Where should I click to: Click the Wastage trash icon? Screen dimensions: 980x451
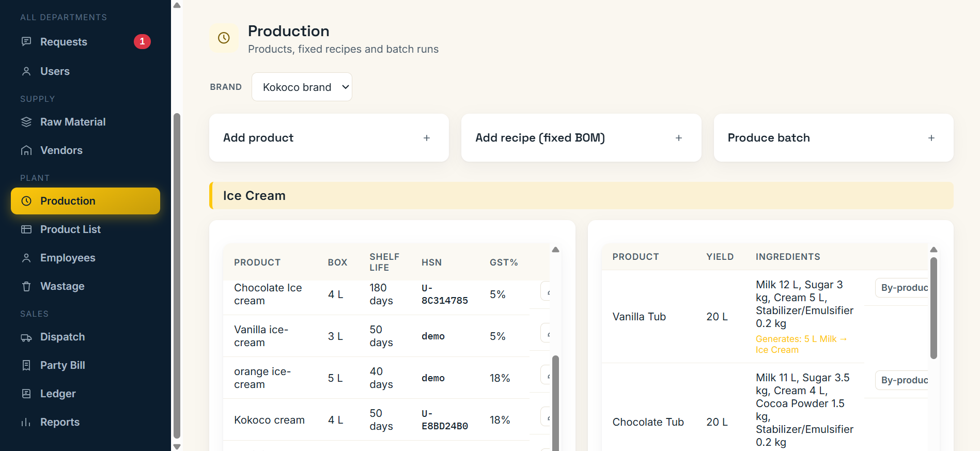click(26, 286)
